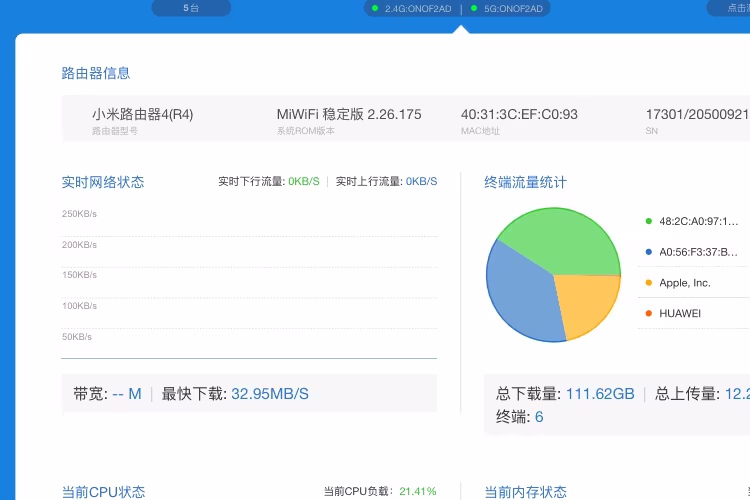Click the 终端流量统计 heading
This screenshot has height=500, width=750.
525,182
